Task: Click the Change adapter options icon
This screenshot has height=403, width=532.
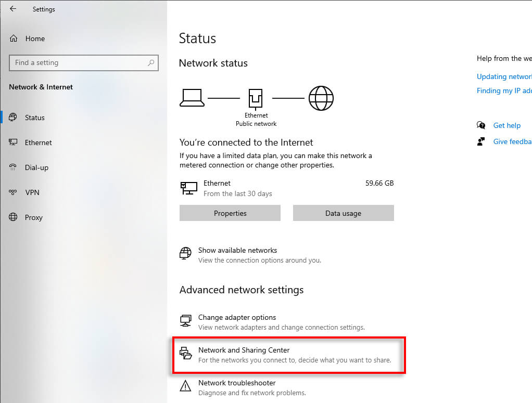Action: point(186,321)
